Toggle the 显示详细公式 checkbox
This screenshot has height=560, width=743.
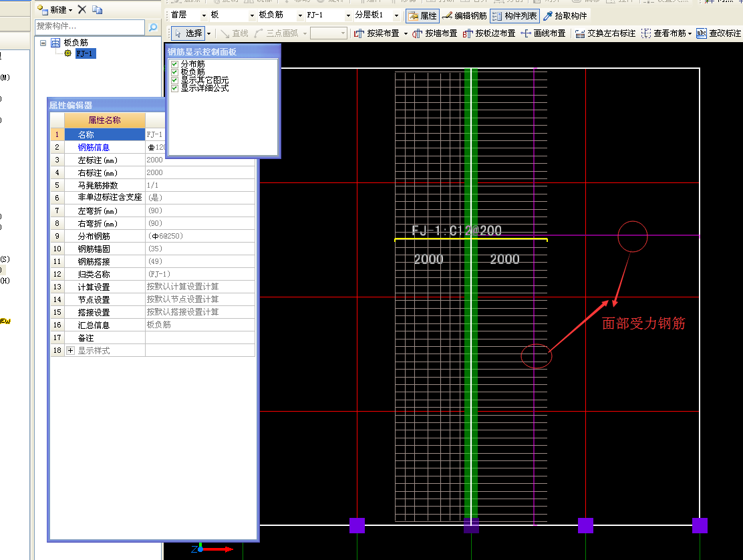[174, 88]
